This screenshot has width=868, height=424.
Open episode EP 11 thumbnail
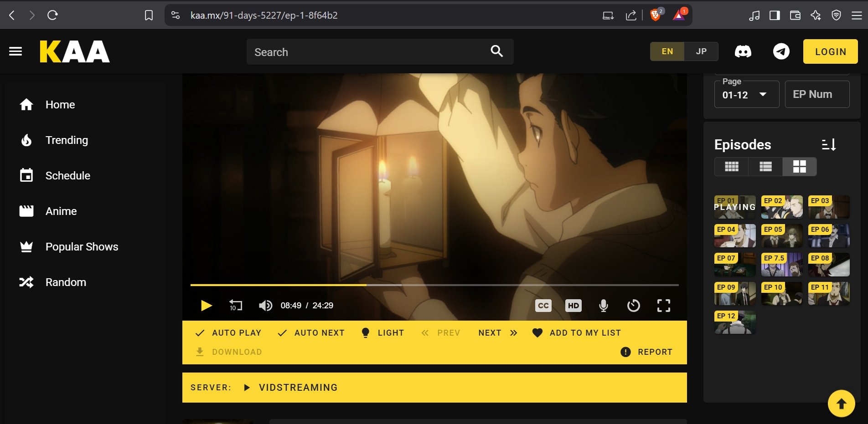click(829, 294)
